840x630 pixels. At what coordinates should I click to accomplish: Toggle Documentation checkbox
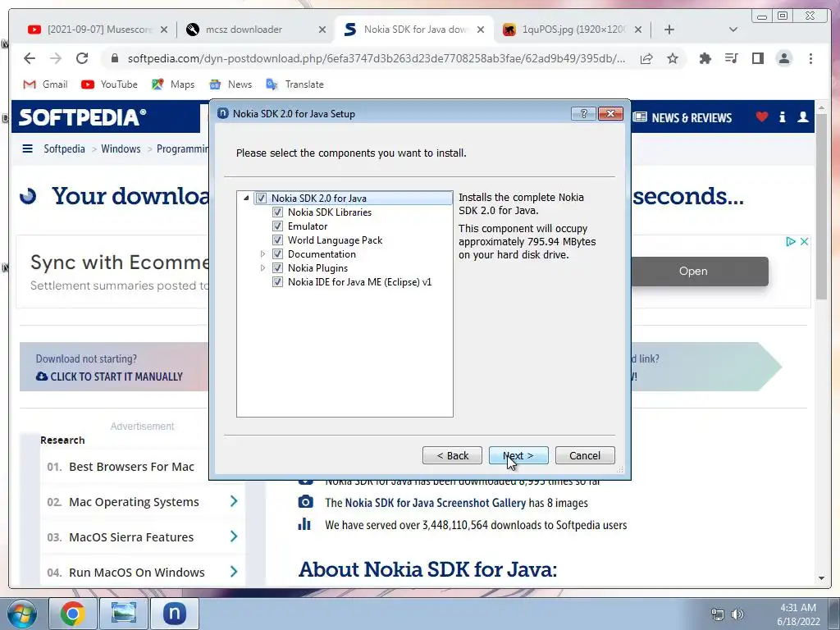tap(277, 254)
